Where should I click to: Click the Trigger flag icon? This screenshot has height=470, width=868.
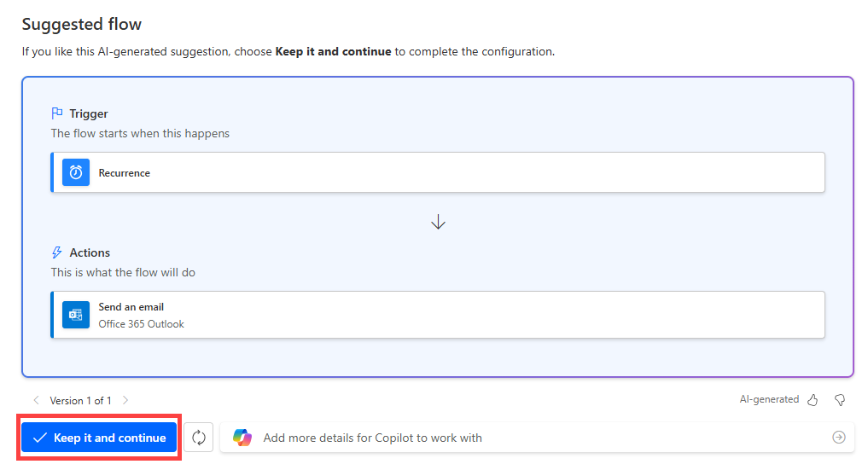[57, 113]
